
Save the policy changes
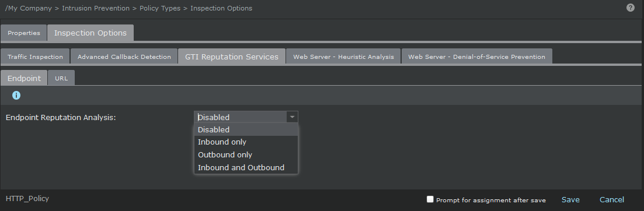pyautogui.click(x=570, y=199)
